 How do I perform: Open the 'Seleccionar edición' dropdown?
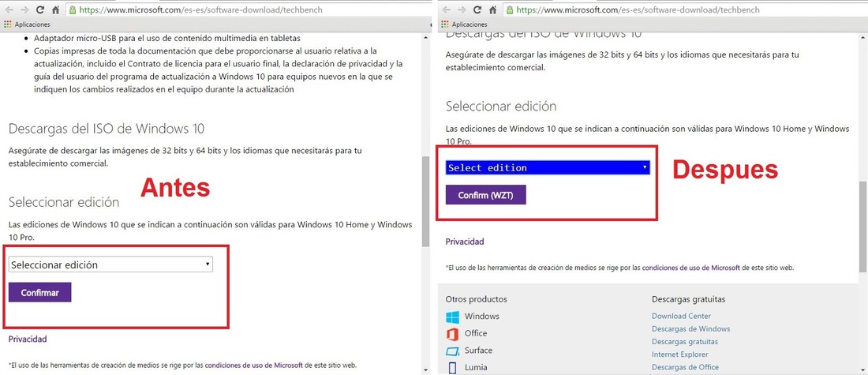tap(110, 264)
